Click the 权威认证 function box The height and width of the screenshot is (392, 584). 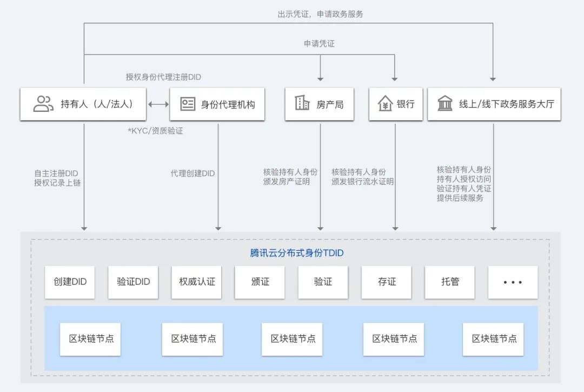point(196,282)
